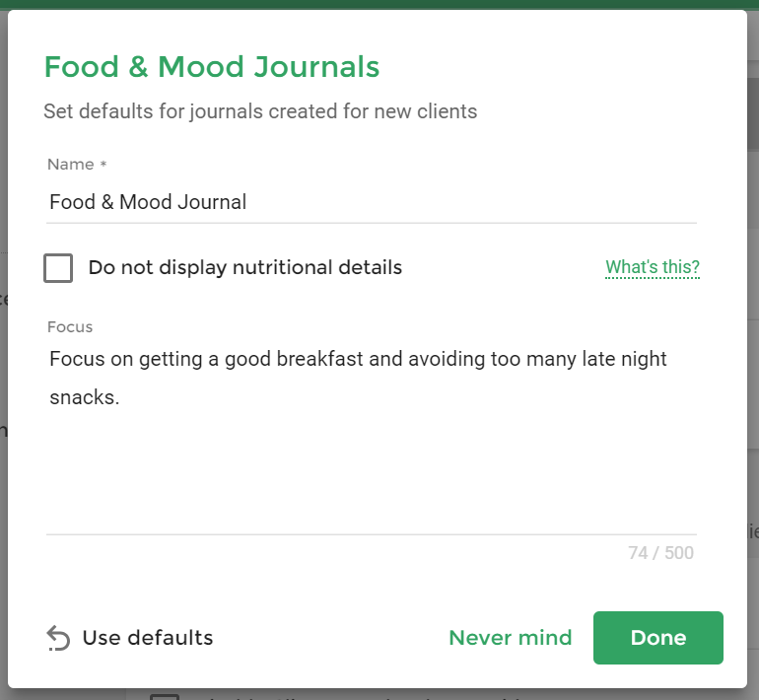The image size is (759, 700).
Task: Click the Food & Mood Journals dialog title
Action: [x=212, y=67]
